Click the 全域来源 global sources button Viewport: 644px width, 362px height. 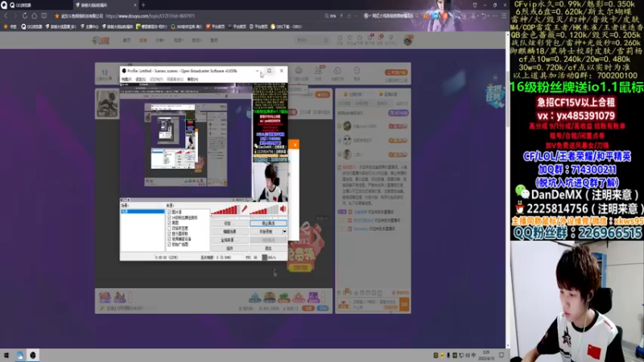pyautogui.click(x=229, y=240)
